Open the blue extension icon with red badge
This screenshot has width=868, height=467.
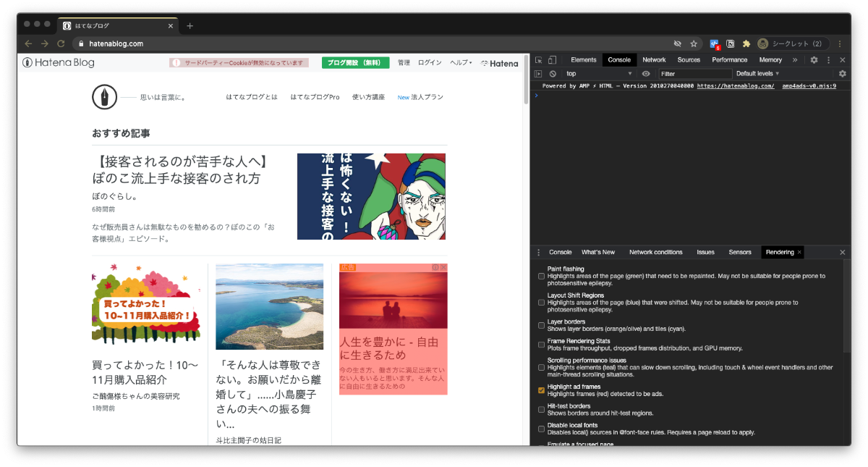pyautogui.click(x=715, y=44)
